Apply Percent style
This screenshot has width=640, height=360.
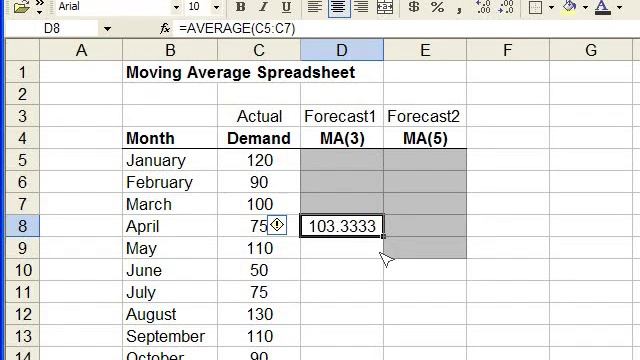tap(437, 7)
